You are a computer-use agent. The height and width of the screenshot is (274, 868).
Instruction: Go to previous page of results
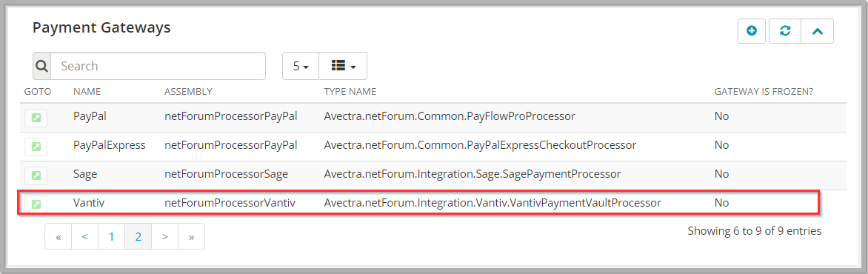pos(84,236)
